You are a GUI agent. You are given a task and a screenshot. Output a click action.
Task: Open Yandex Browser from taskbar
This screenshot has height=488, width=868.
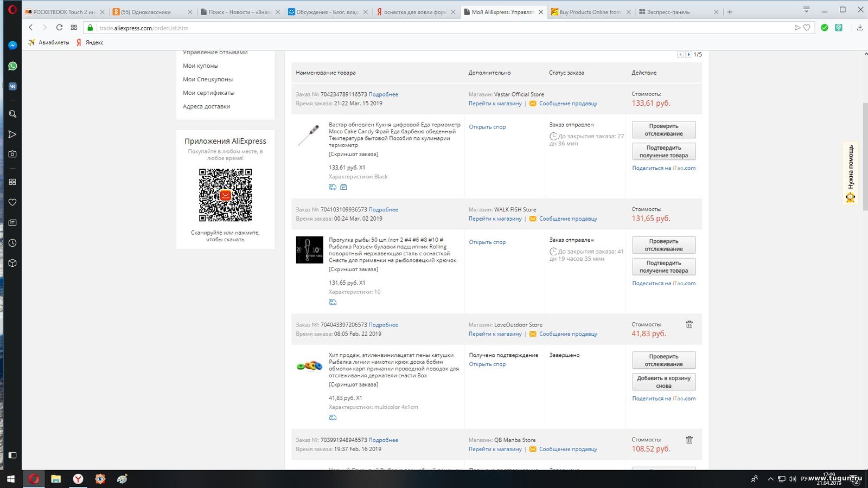(x=78, y=479)
